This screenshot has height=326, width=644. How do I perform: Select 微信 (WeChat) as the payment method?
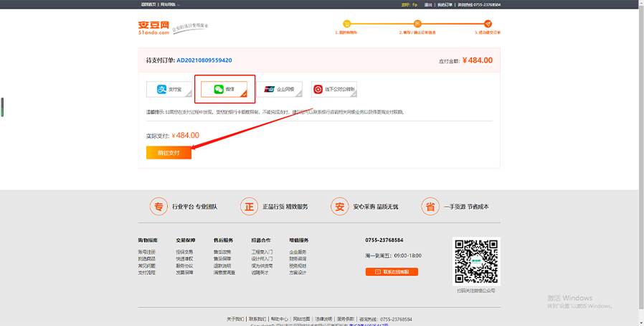pyautogui.click(x=224, y=89)
